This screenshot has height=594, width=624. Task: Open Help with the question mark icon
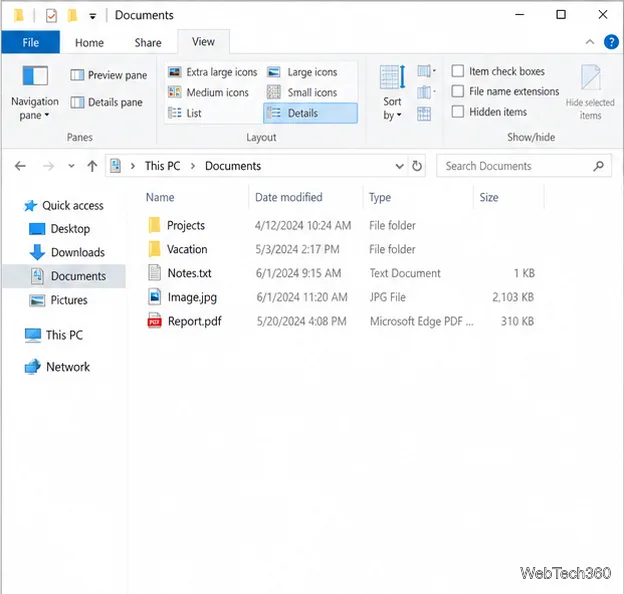[x=611, y=42]
